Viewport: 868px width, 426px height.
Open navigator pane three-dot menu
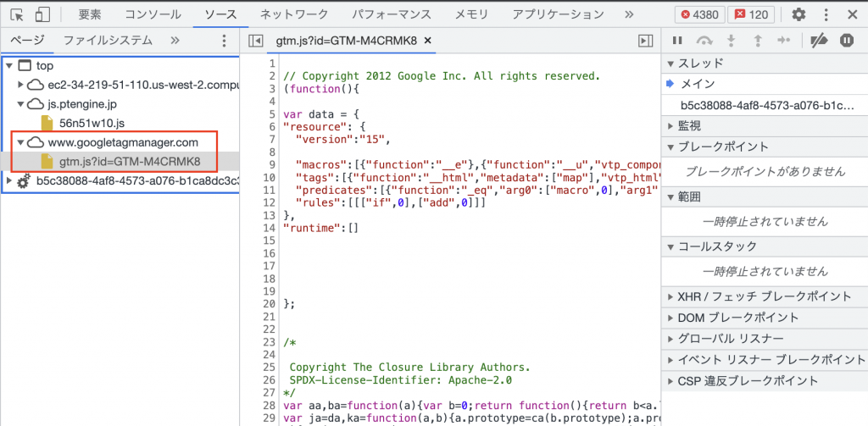[x=224, y=41]
